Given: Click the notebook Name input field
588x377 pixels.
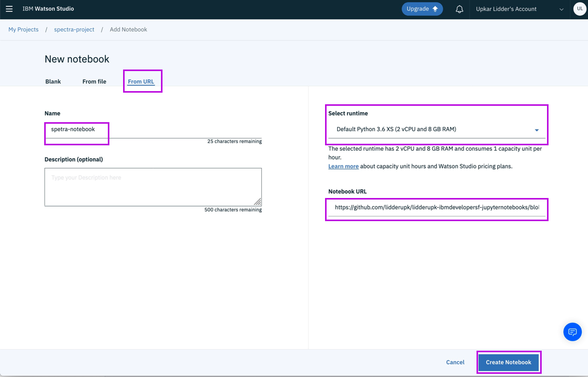Looking at the screenshot, I should (153, 130).
